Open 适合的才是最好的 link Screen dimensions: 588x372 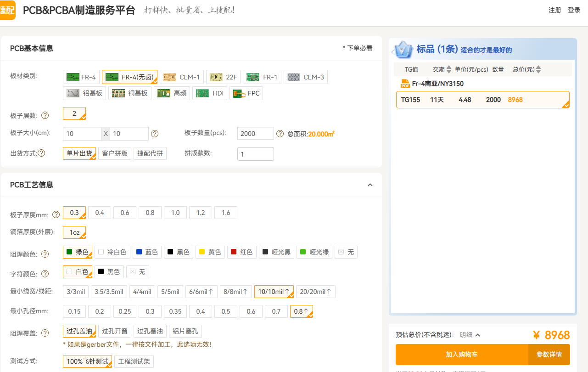pyautogui.click(x=486, y=50)
